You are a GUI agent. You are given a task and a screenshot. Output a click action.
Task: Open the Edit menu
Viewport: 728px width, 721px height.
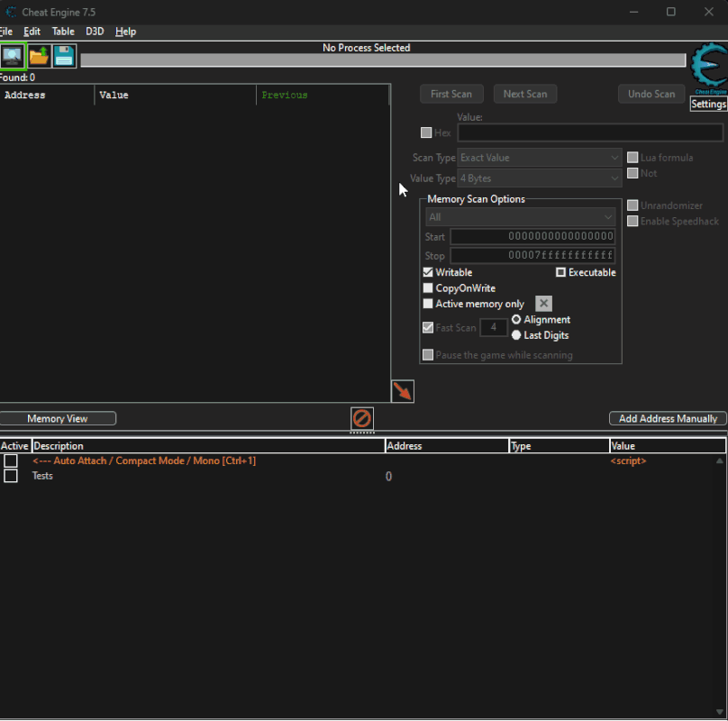point(32,32)
